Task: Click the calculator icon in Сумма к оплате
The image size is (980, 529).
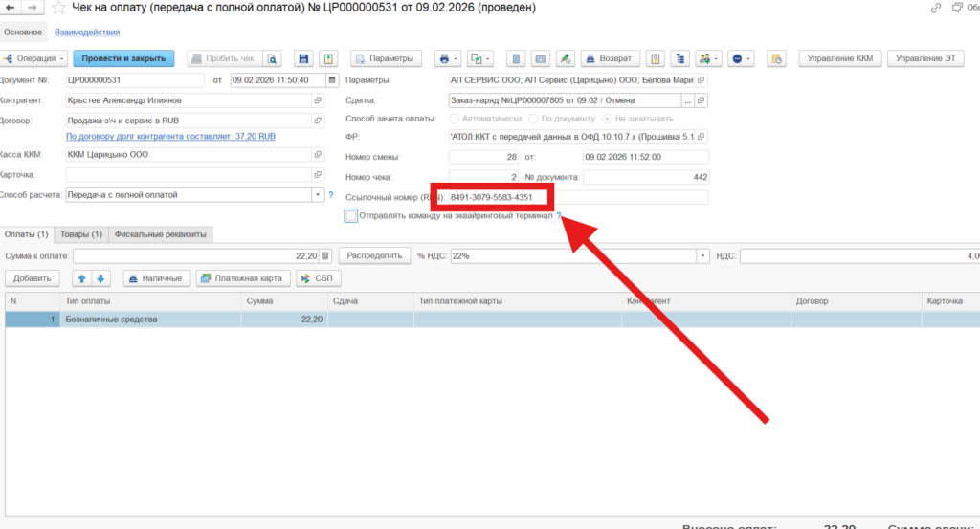Action: point(325,256)
